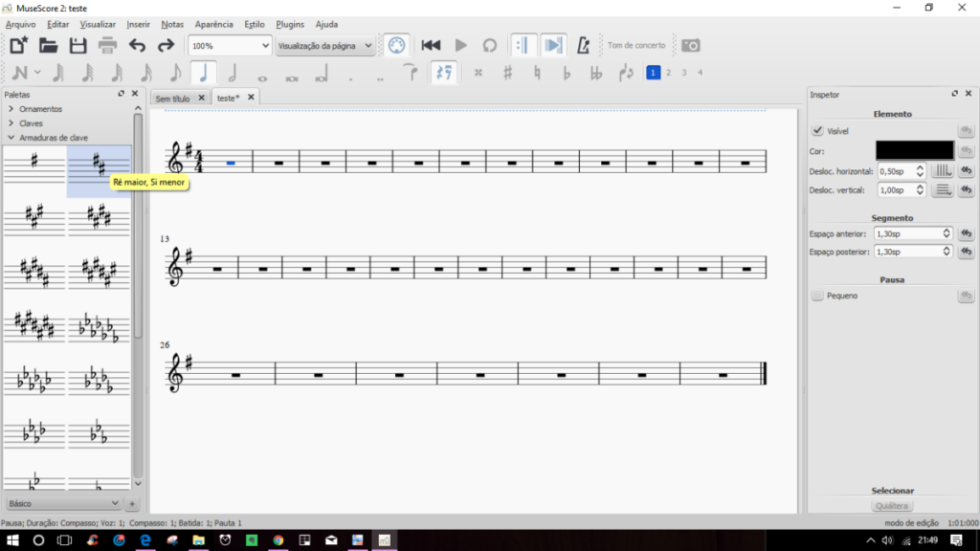Screen dimensions: 980x551
Task: Click the save floppy disk icon
Action: (78, 45)
